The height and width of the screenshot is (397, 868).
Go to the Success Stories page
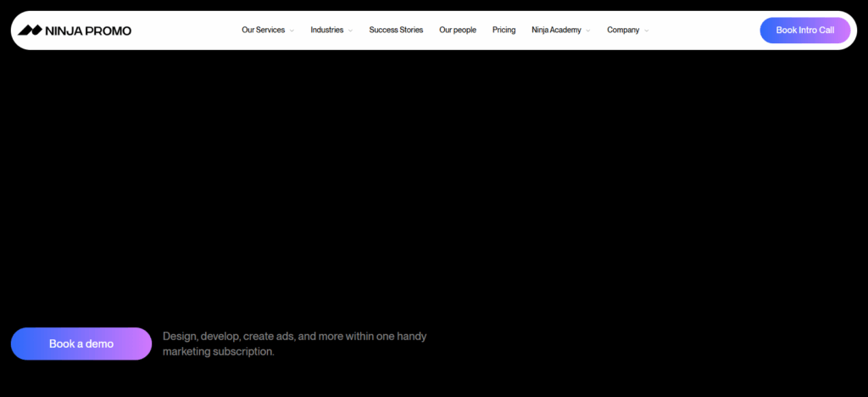(x=396, y=31)
